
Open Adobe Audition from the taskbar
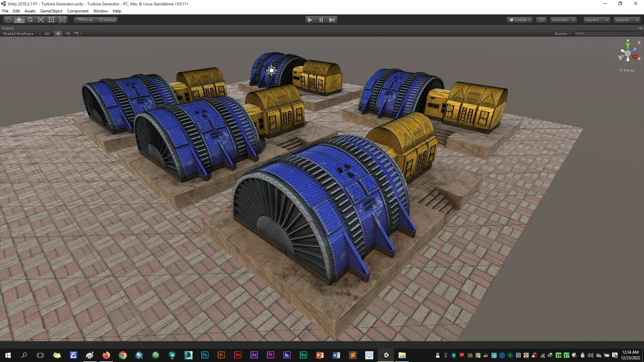point(303,355)
